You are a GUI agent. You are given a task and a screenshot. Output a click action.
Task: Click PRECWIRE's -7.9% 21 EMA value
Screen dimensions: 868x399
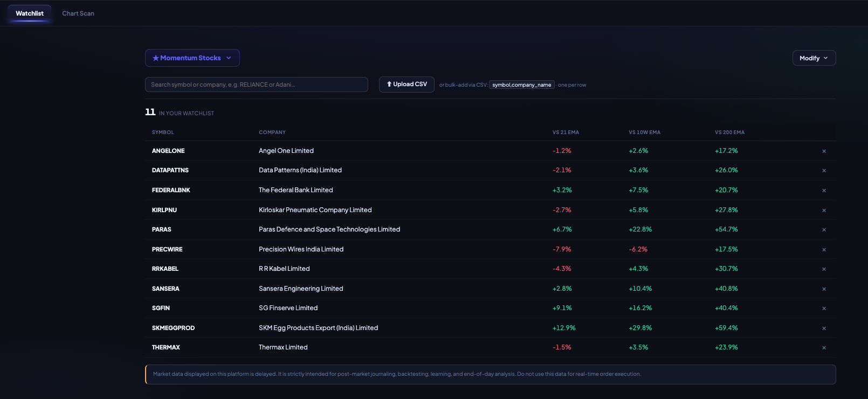coord(562,249)
